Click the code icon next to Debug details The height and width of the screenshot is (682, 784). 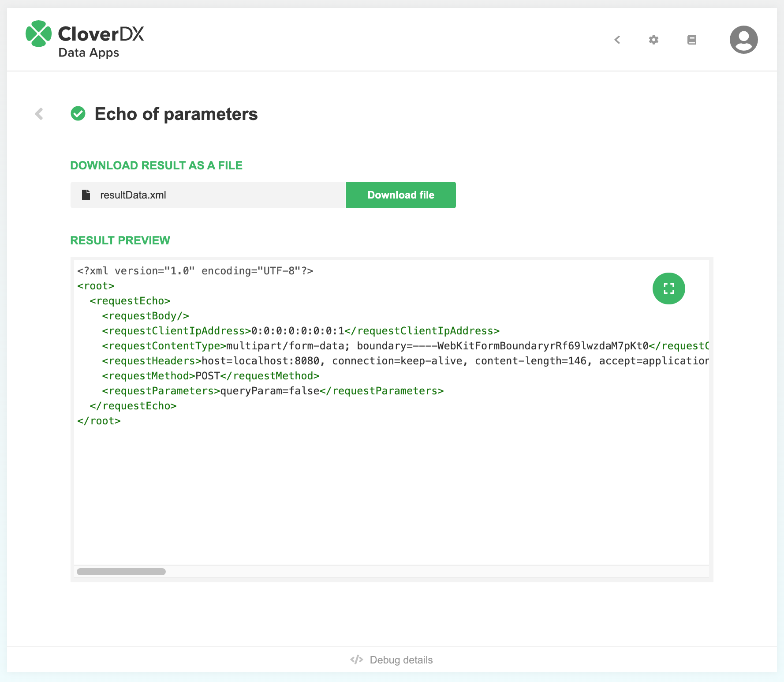click(356, 660)
